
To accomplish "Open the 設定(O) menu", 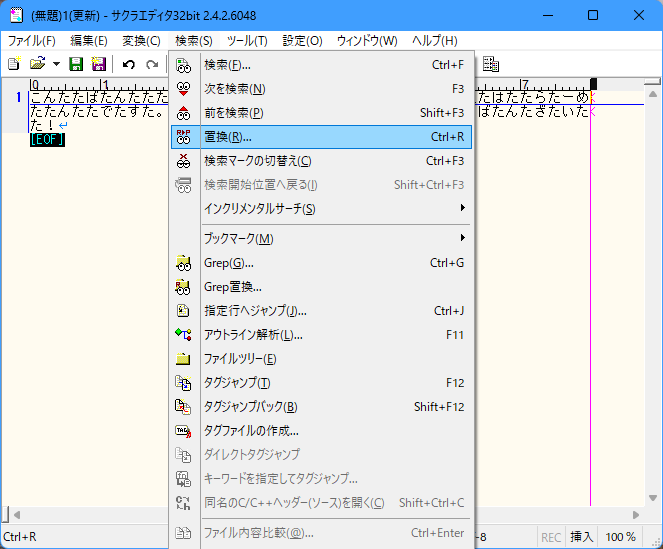I will (302, 41).
